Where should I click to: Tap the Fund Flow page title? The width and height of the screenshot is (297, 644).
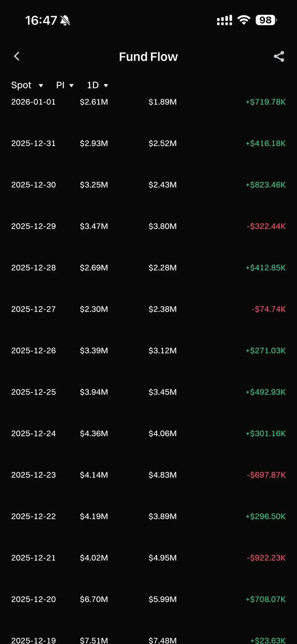[x=148, y=57]
